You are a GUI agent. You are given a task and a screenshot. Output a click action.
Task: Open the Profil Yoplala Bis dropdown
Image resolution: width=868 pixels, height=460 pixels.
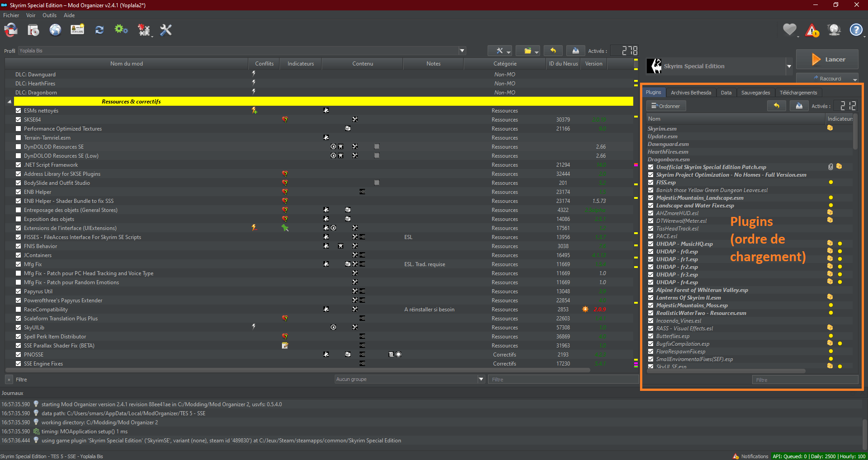click(462, 51)
